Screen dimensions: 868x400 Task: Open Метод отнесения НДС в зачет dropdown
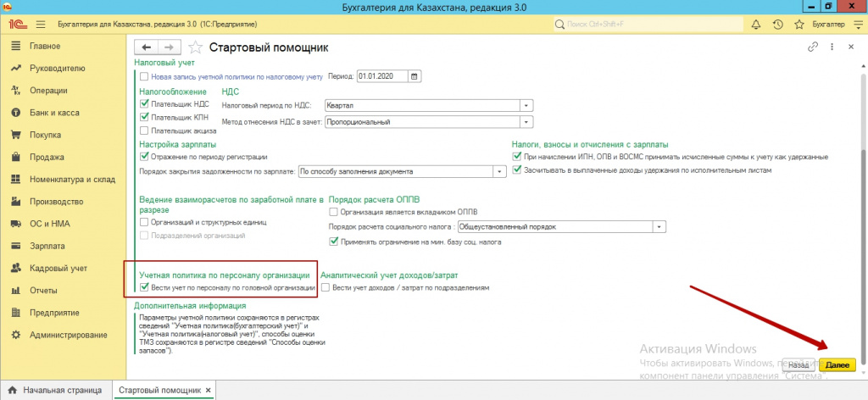coord(526,122)
